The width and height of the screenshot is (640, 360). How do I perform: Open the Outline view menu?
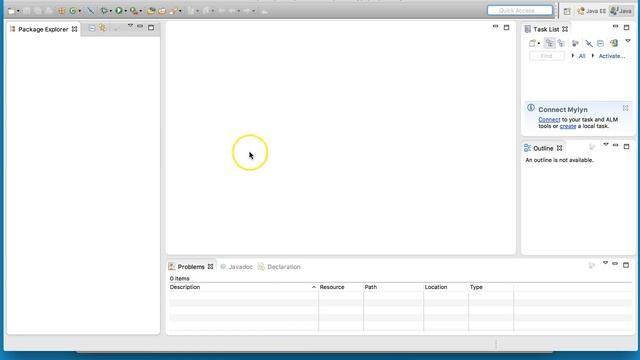tap(606, 144)
